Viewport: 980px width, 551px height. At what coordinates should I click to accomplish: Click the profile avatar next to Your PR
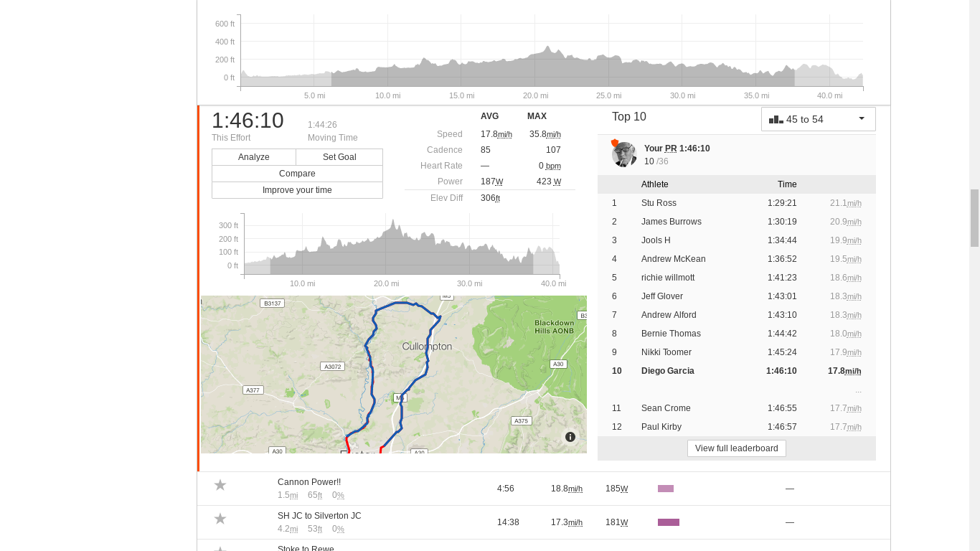[624, 154]
